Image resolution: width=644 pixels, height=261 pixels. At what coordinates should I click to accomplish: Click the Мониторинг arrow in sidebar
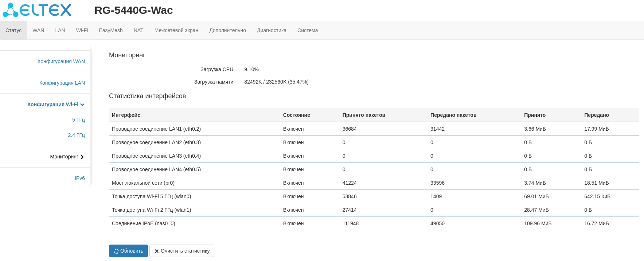pos(82,157)
